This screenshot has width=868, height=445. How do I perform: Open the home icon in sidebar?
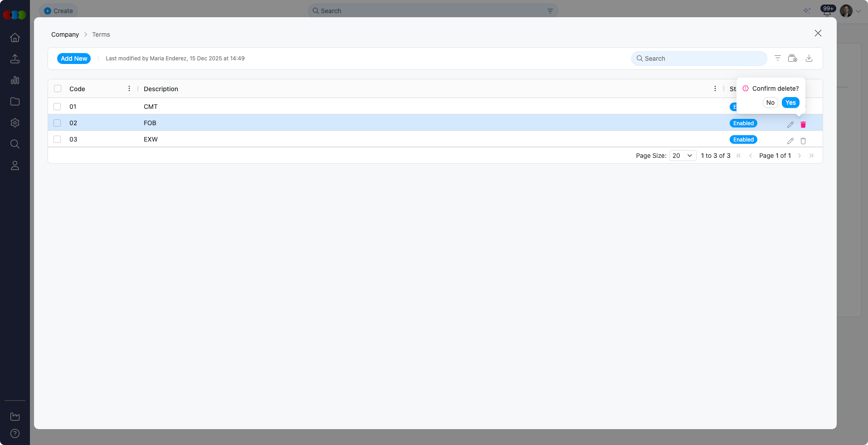coord(15,38)
